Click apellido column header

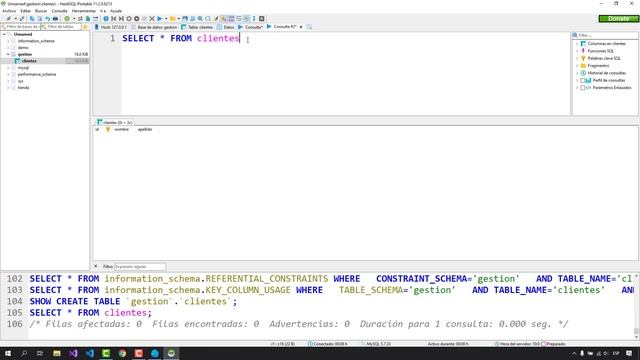(x=145, y=129)
